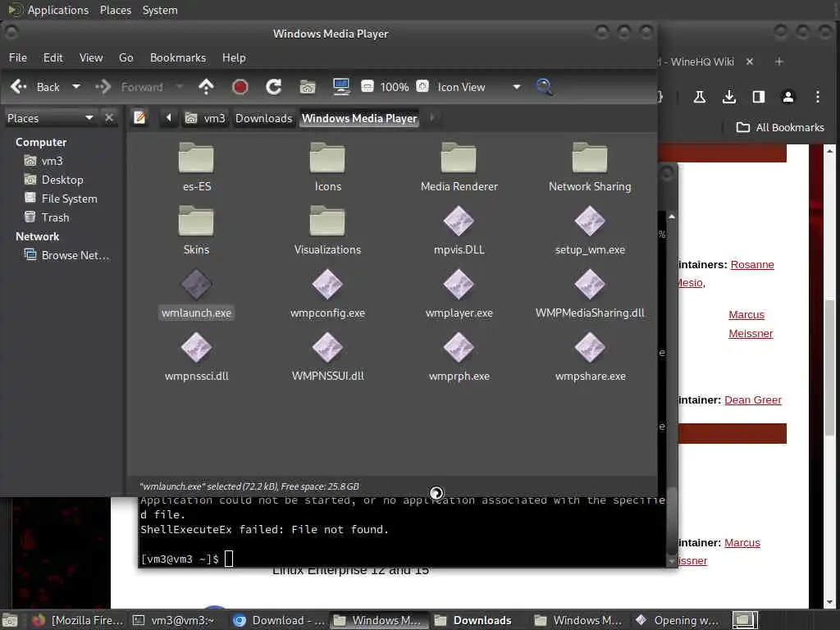Select the Visualizations folder
The height and width of the screenshot is (630, 840).
point(327,231)
